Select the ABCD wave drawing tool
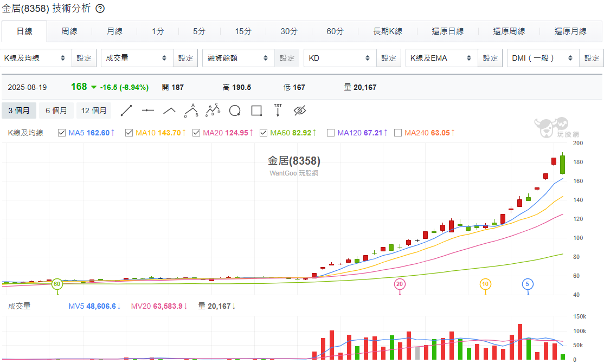Viewport: 604px width, 364px height. click(x=213, y=110)
